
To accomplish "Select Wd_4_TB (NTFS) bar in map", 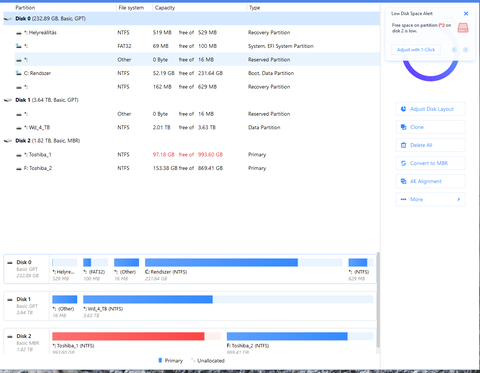I will click(x=228, y=299).
